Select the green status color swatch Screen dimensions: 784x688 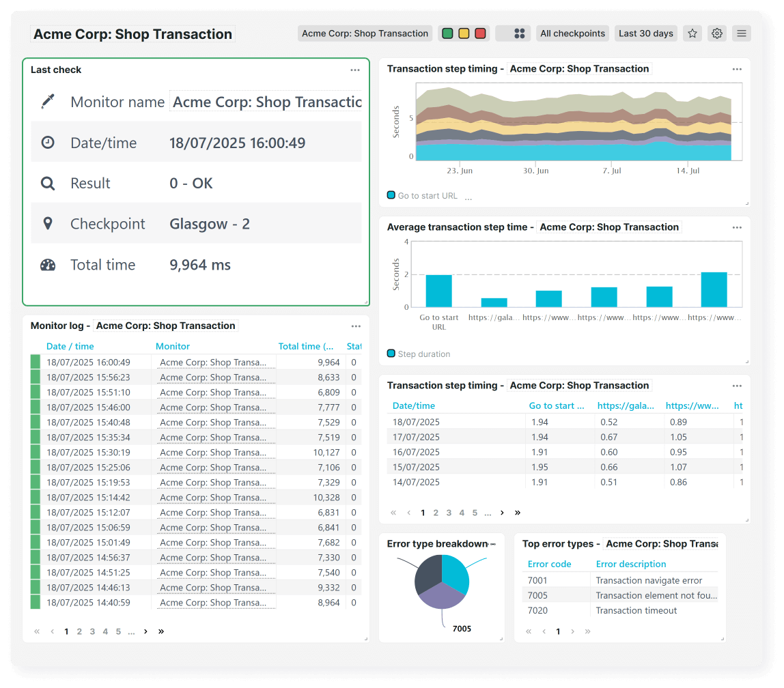(447, 33)
